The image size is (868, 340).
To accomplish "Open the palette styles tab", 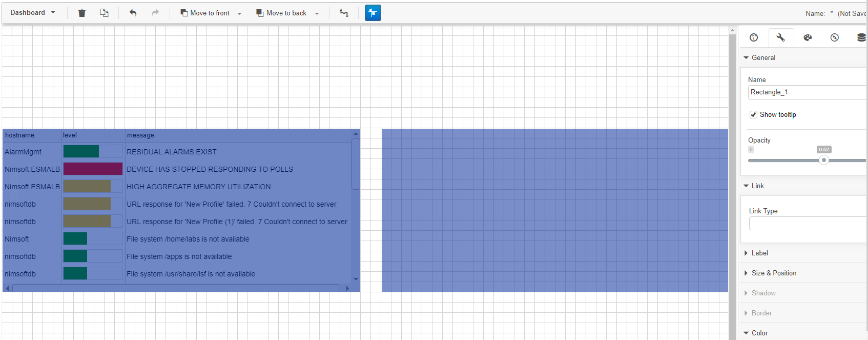I will click(808, 37).
